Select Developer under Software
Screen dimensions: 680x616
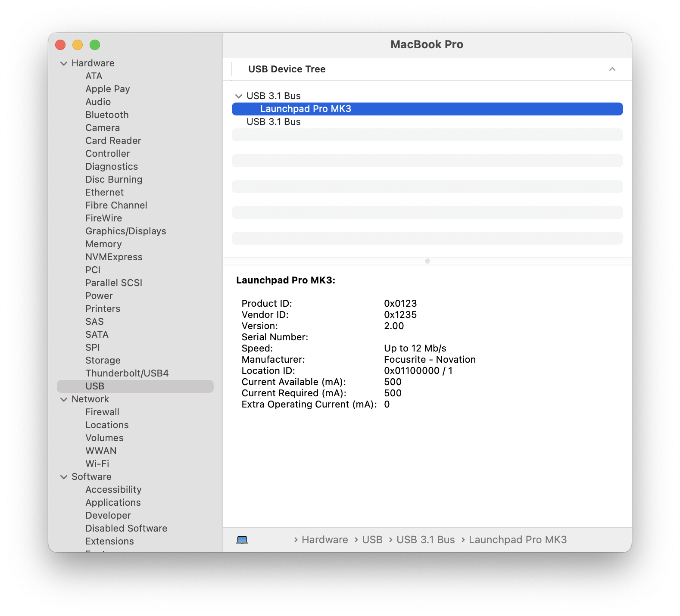(x=108, y=516)
